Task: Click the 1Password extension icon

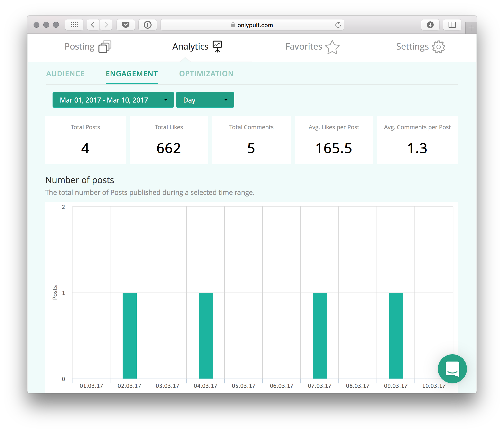Action: 147,25
